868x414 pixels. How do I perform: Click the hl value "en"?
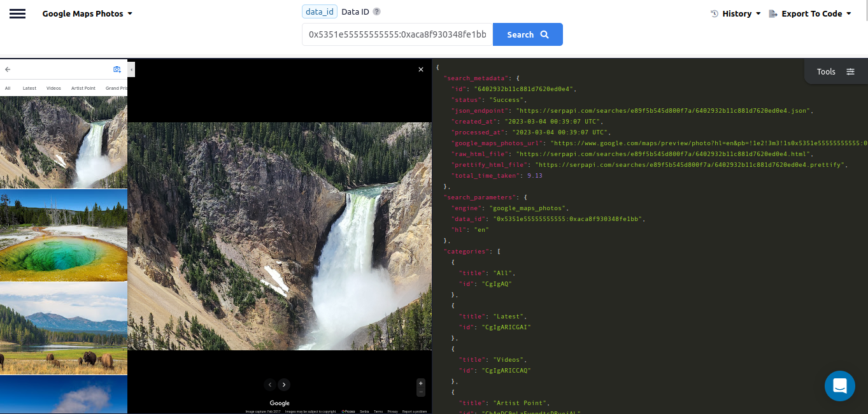click(481, 230)
